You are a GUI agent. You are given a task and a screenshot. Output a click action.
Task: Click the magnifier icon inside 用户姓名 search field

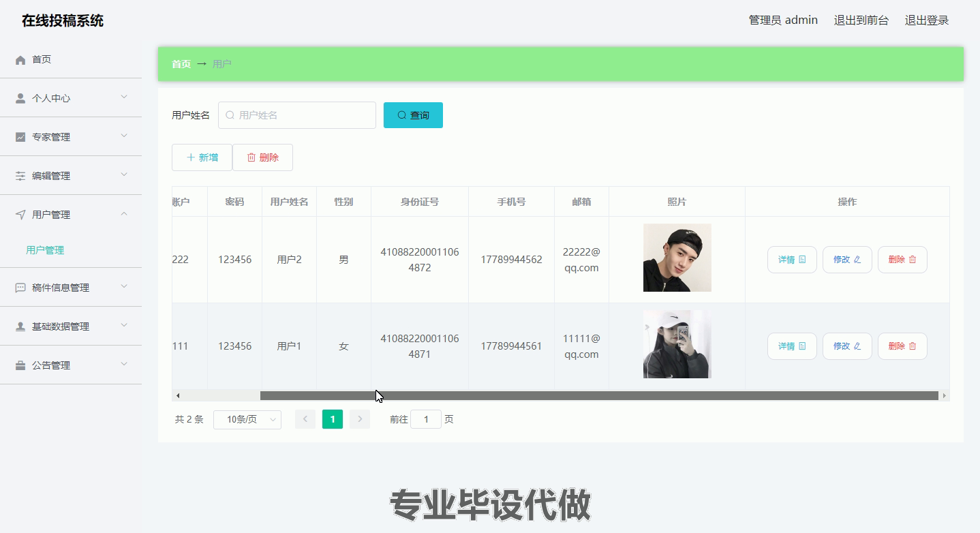tap(230, 115)
